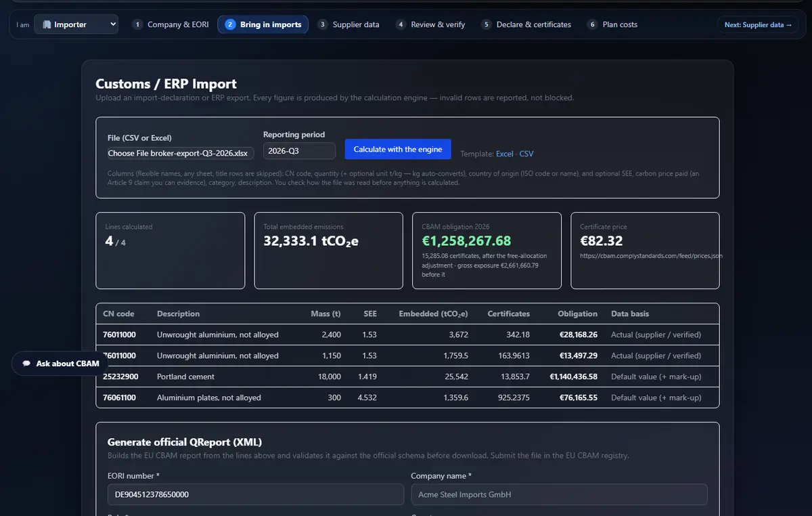The image size is (812, 516).
Task: Download the Excel template
Action: [x=505, y=154]
